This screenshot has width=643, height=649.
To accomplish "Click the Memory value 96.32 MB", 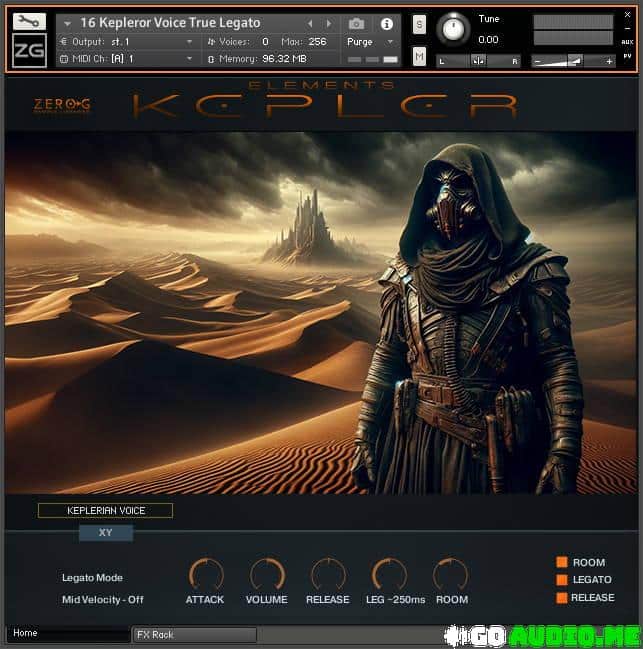I will click(284, 59).
